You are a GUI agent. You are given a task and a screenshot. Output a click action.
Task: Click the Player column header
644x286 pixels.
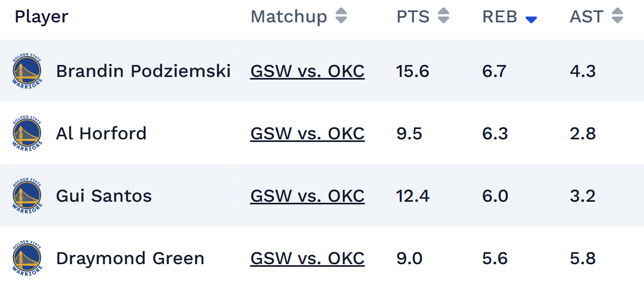click(42, 17)
